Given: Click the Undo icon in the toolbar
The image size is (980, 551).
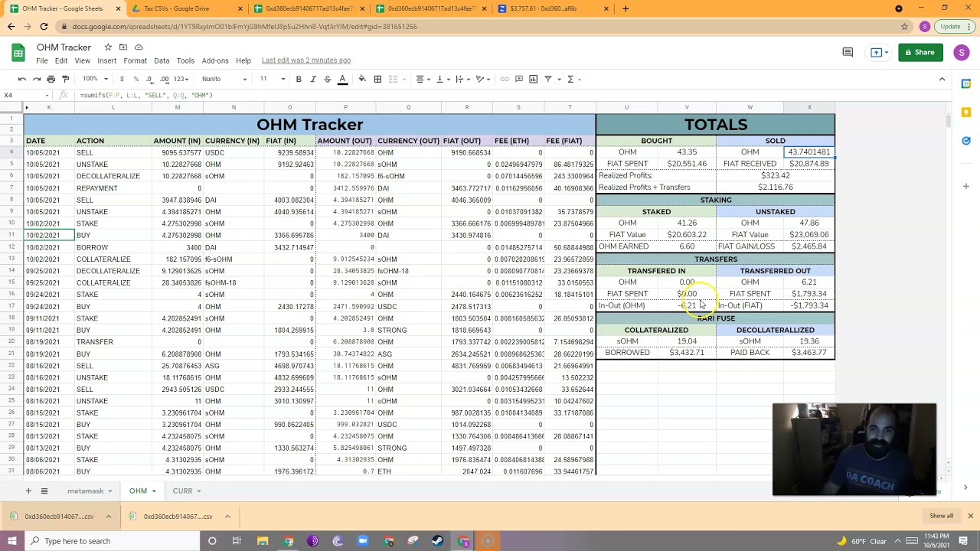Looking at the screenshot, I should pyautogui.click(x=22, y=79).
